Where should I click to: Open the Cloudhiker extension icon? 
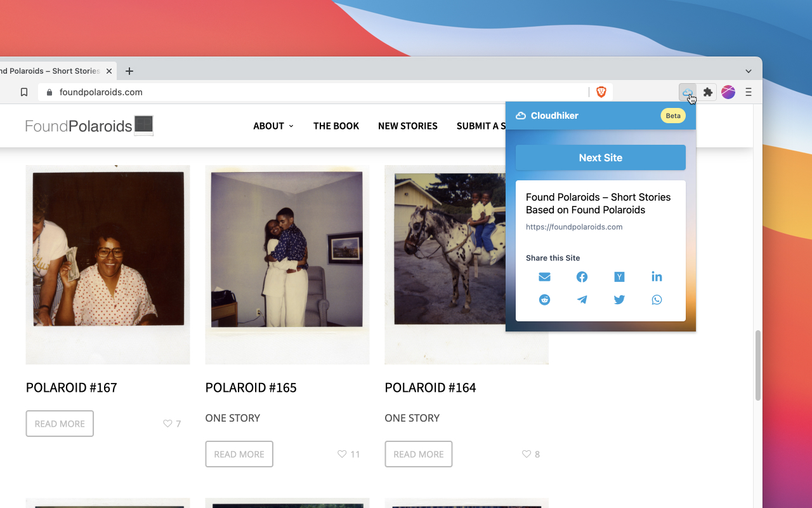click(x=688, y=92)
